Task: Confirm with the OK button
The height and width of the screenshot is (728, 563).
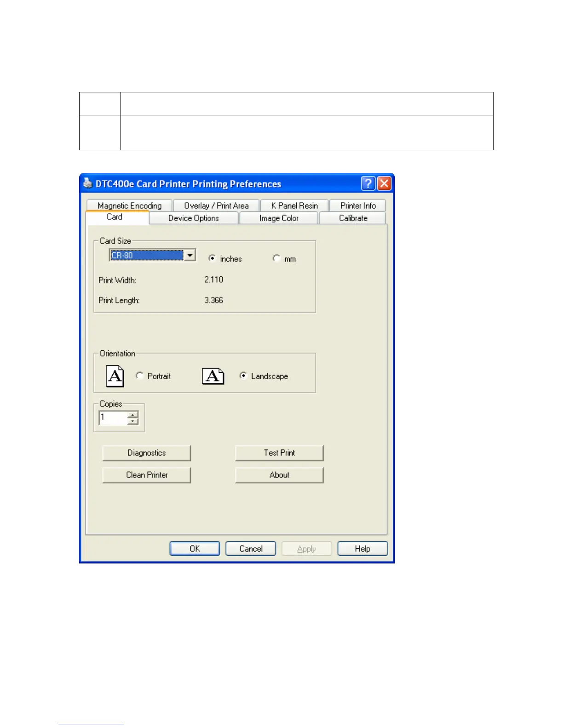Action: coord(195,548)
